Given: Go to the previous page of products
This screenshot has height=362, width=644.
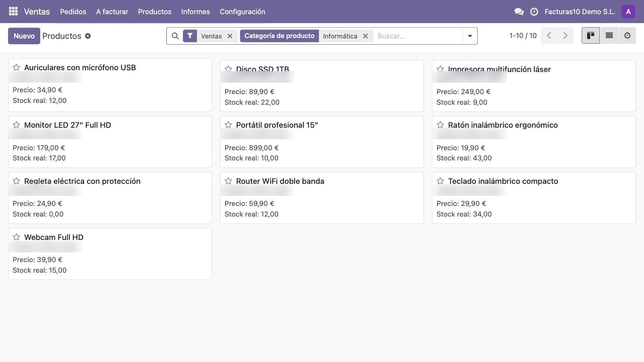Looking at the screenshot, I should pos(549,36).
